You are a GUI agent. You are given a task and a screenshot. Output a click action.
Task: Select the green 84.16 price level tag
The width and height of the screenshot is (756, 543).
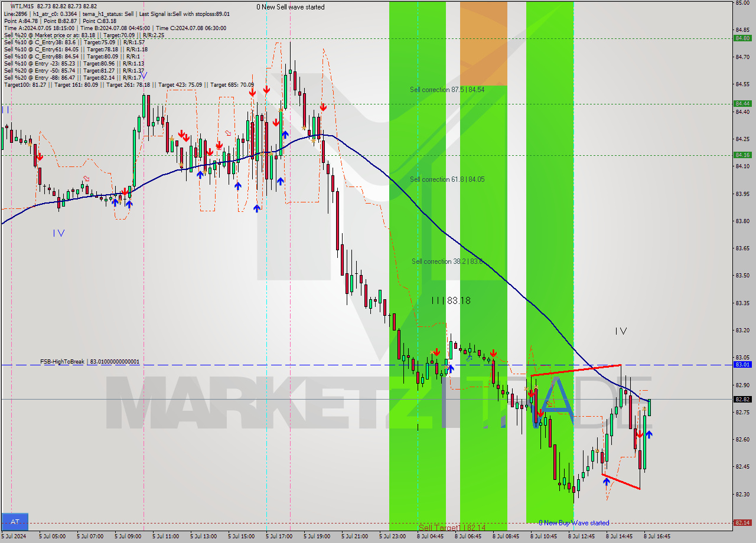[742, 155]
